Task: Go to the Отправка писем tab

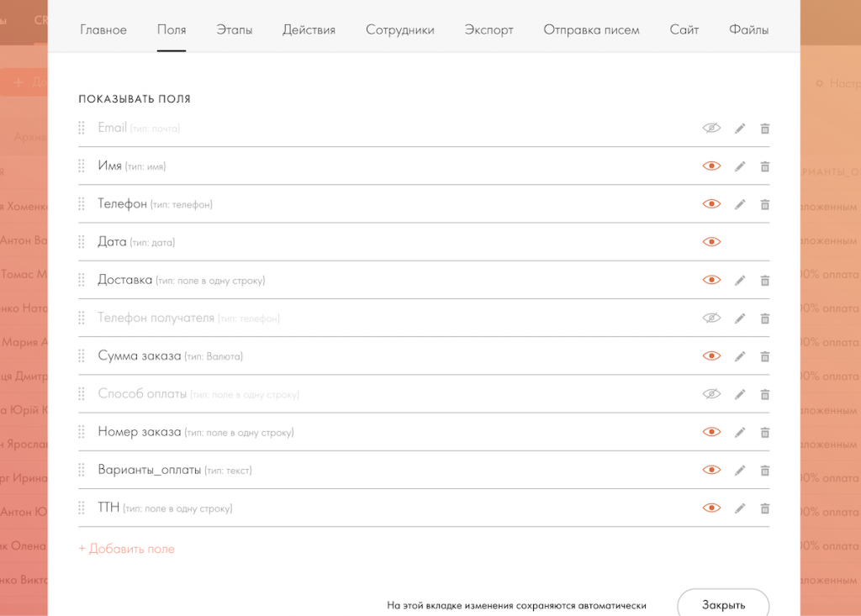Action: click(591, 29)
